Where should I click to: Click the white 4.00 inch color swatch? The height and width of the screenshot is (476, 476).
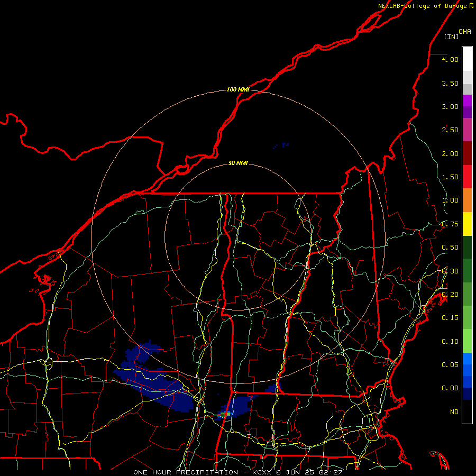point(467,59)
